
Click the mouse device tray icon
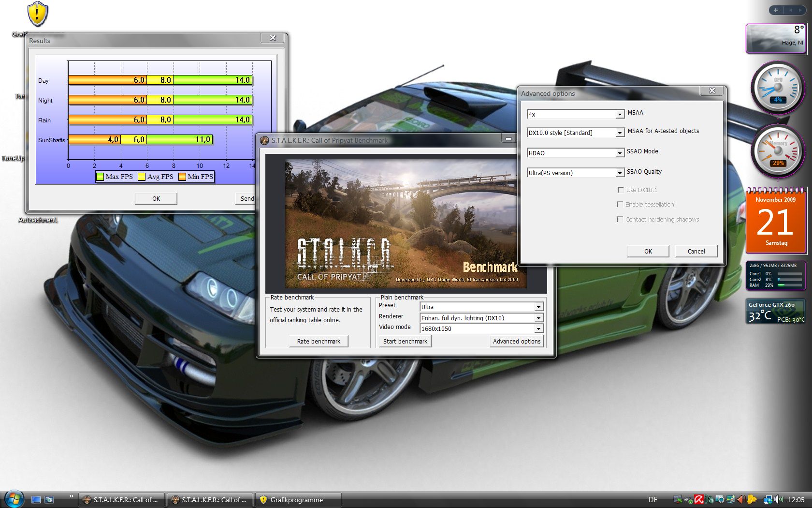(x=709, y=499)
